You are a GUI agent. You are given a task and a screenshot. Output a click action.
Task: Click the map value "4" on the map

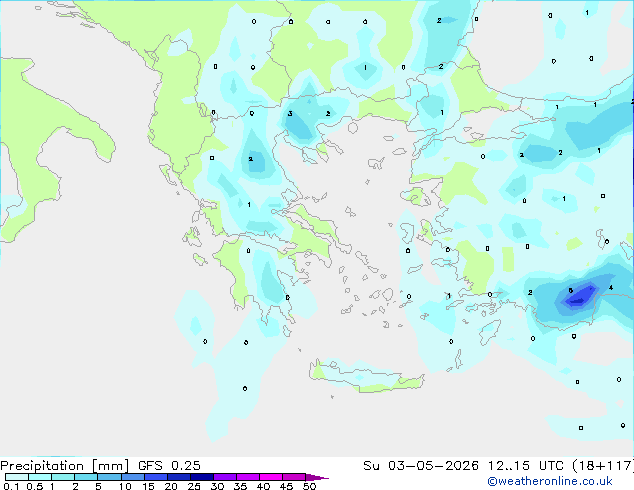tap(611, 287)
